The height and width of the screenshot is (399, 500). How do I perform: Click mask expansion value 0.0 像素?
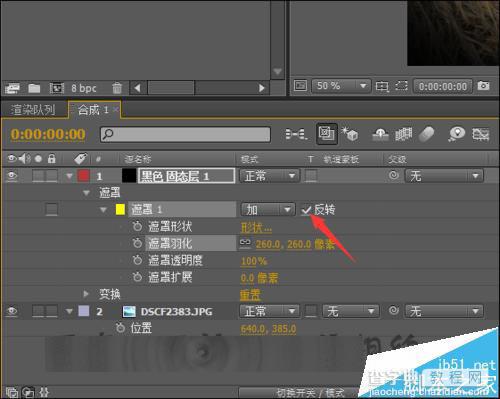click(x=259, y=278)
